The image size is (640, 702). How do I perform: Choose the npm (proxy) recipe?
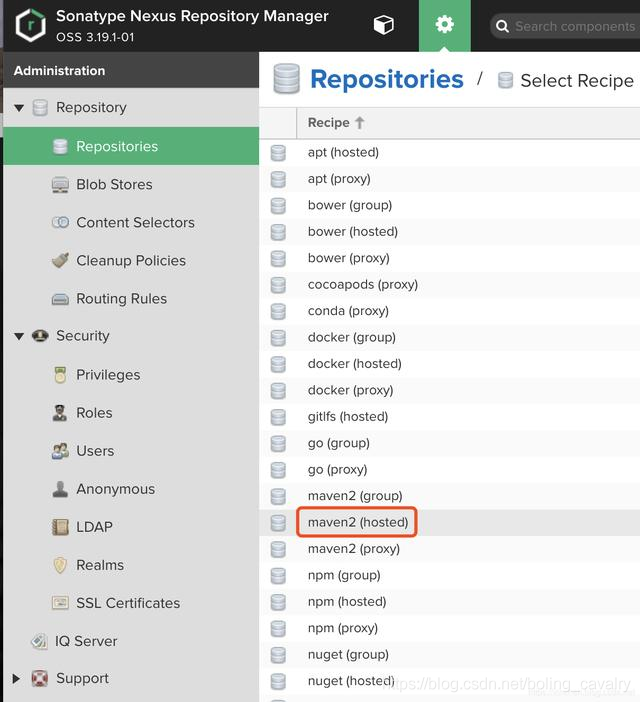click(449, 628)
